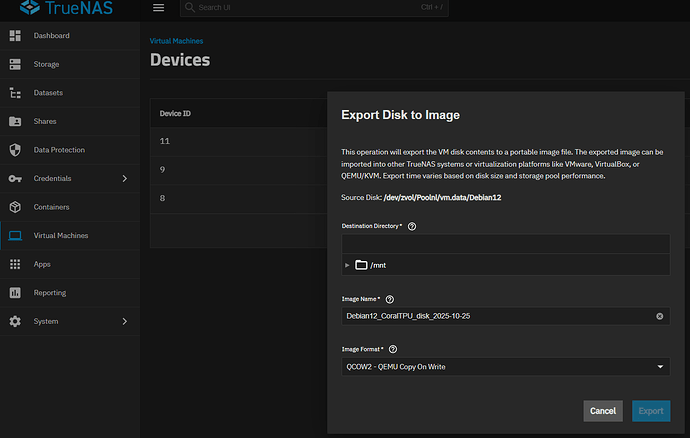Click help icon beside Image Name
This screenshot has width=690, height=438.
[x=390, y=299]
